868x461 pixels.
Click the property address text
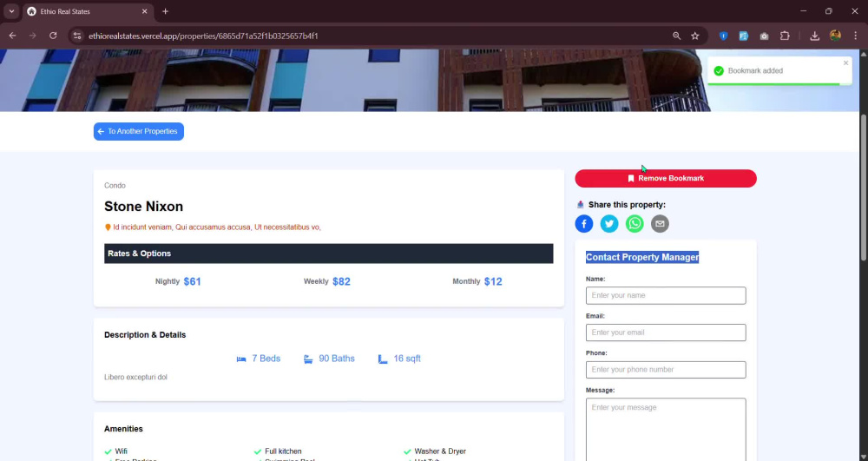pos(216,227)
